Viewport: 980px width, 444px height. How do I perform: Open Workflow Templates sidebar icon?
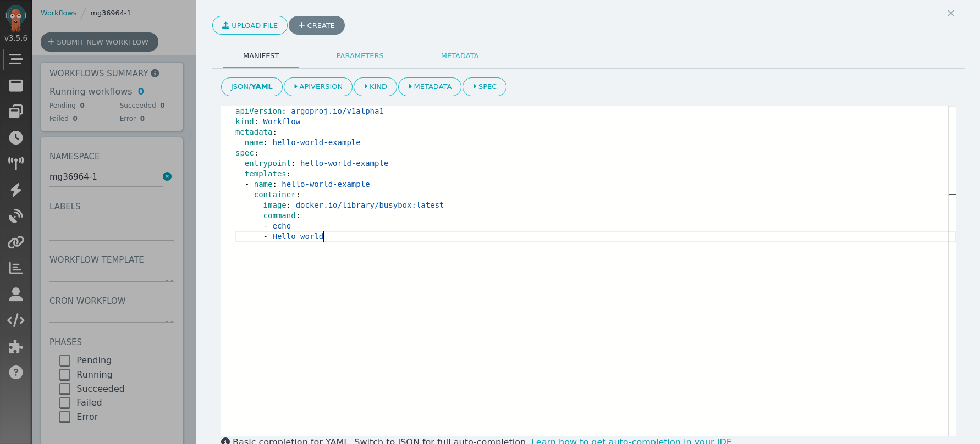16,85
